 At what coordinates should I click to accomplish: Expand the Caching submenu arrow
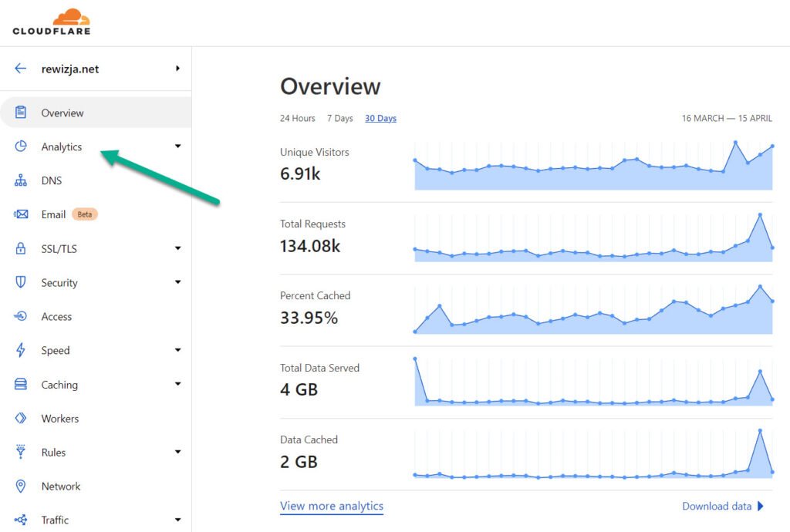[178, 384]
